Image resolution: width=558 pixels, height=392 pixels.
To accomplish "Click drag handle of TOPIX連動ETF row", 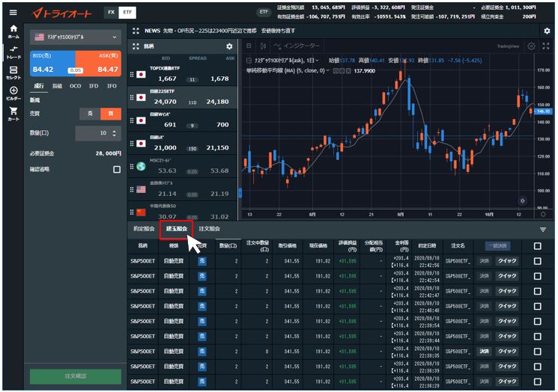I will tap(132, 74).
